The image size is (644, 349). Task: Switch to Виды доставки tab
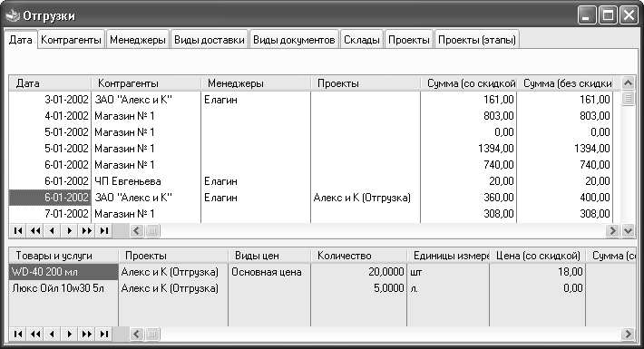click(210, 40)
